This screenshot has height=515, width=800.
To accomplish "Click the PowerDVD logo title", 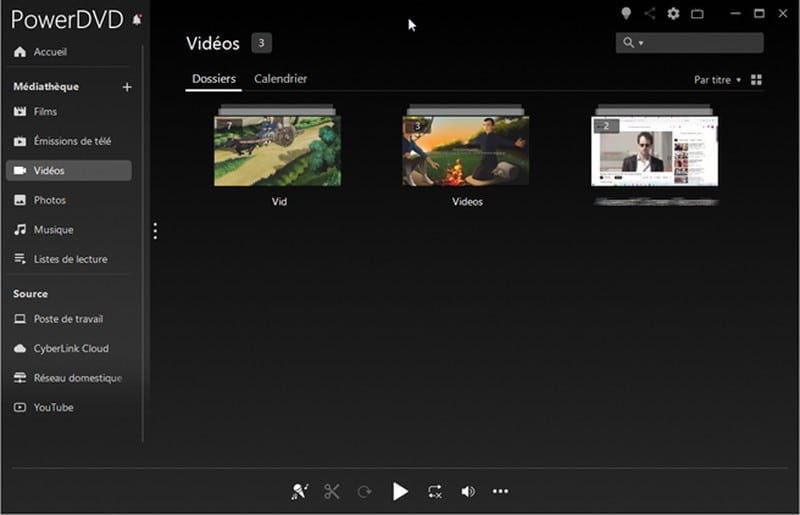I will [x=67, y=20].
